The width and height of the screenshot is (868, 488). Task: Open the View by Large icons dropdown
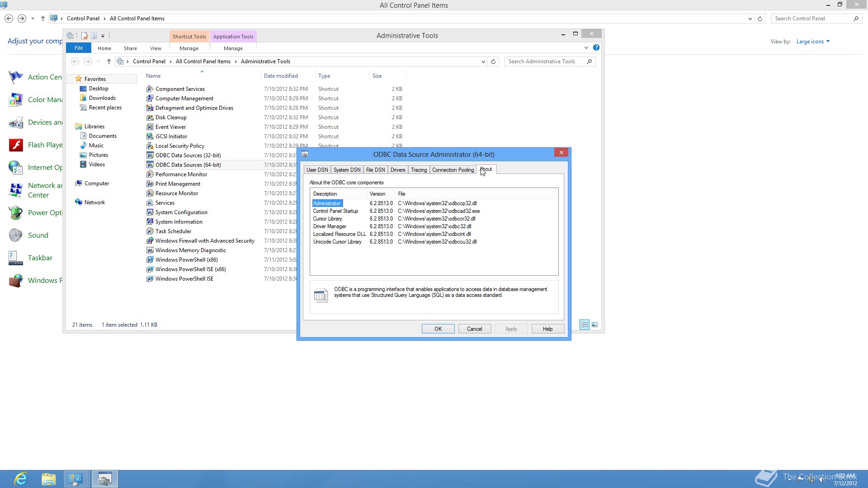813,42
